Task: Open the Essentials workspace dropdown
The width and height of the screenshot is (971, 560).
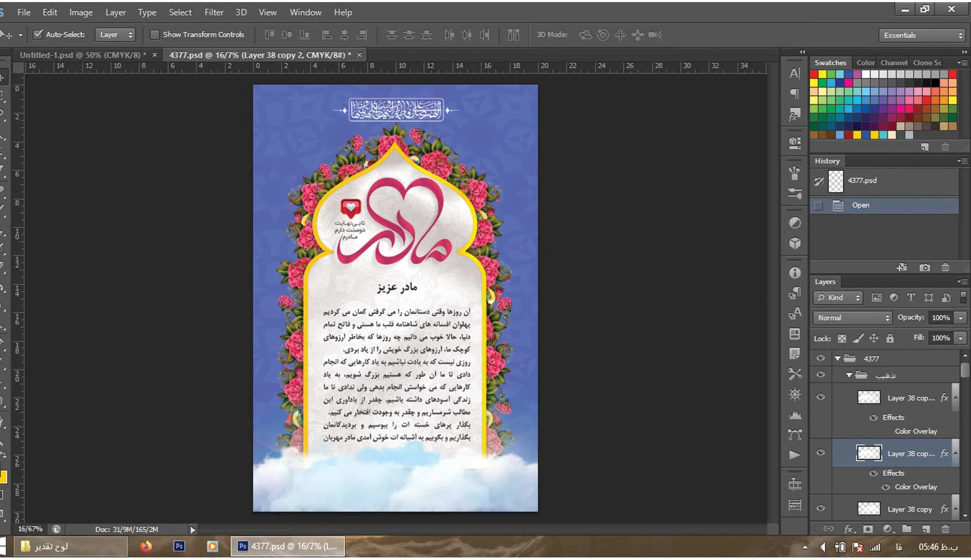Action: pos(922,35)
